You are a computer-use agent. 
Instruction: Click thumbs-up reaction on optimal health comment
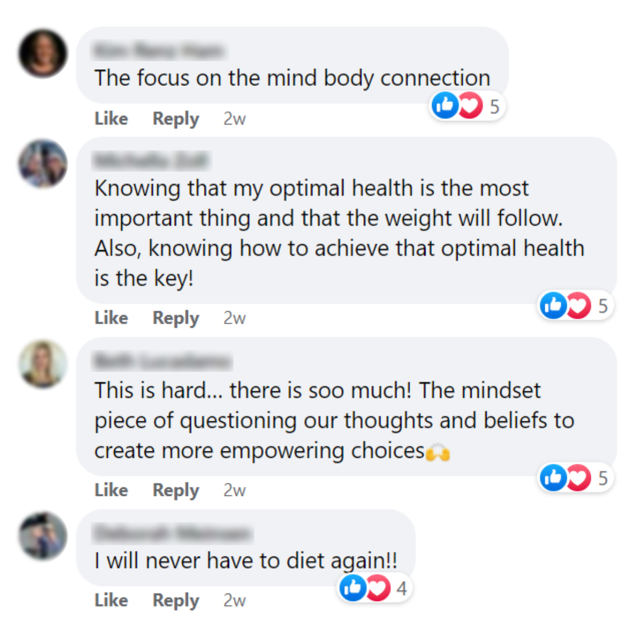553,305
